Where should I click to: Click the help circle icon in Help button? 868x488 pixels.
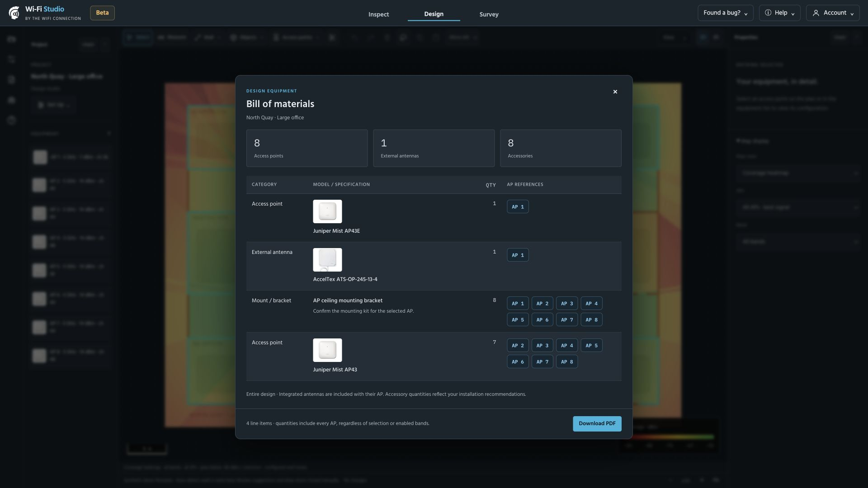[768, 13]
